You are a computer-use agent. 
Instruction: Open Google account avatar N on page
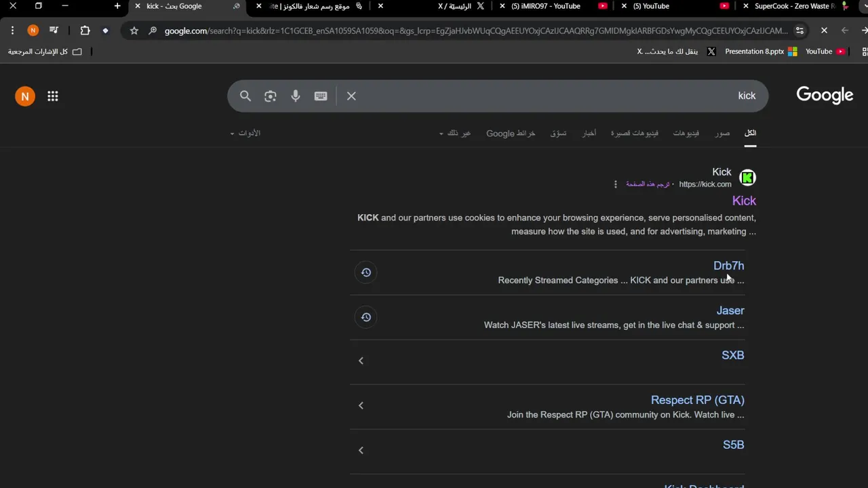coord(25,96)
